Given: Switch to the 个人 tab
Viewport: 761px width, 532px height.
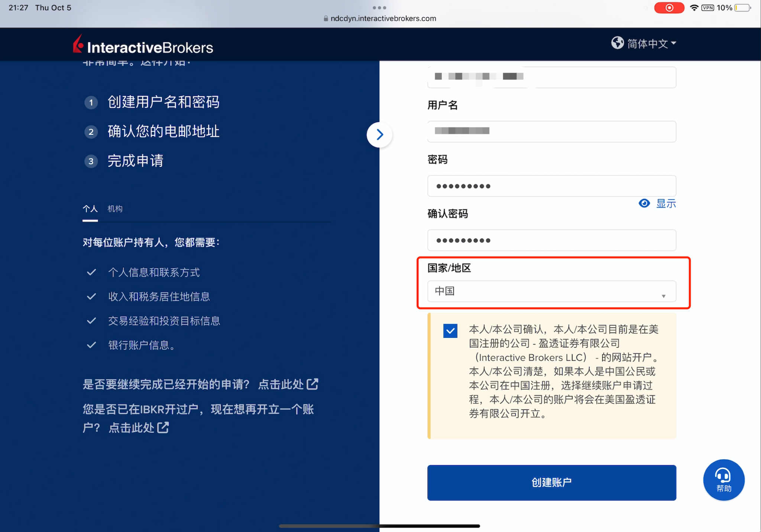Looking at the screenshot, I should tap(90, 209).
